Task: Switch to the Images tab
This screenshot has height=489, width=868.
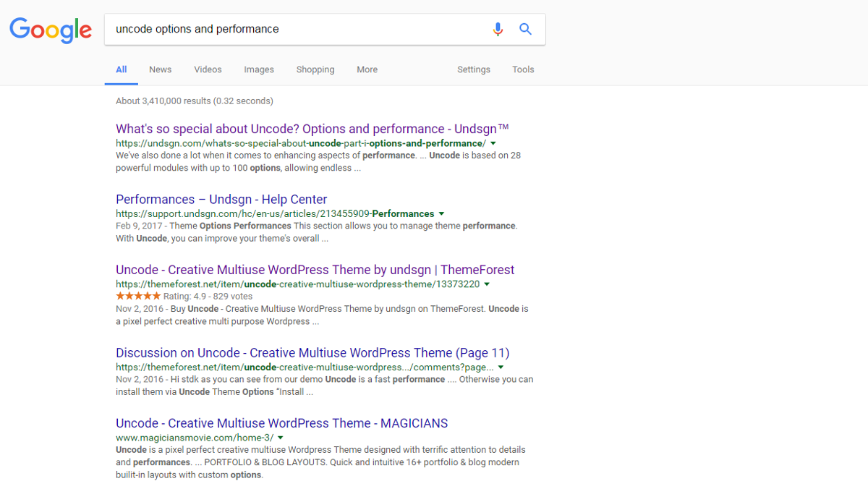Action: [259, 69]
